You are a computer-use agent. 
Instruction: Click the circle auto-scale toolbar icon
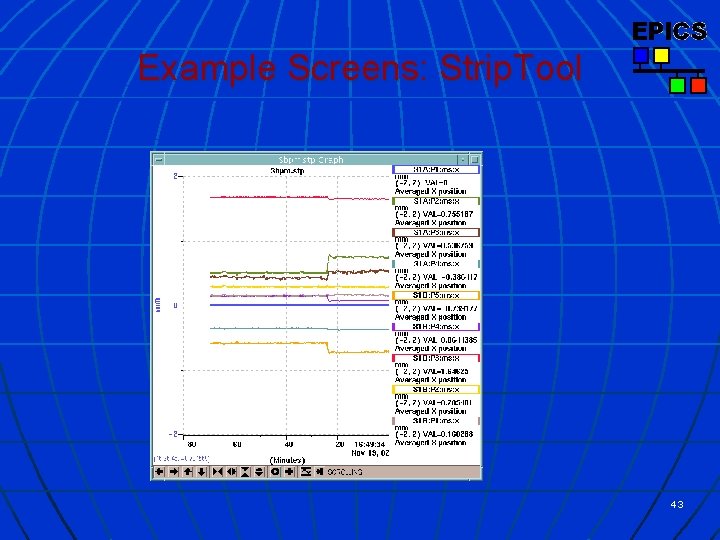click(275, 472)
